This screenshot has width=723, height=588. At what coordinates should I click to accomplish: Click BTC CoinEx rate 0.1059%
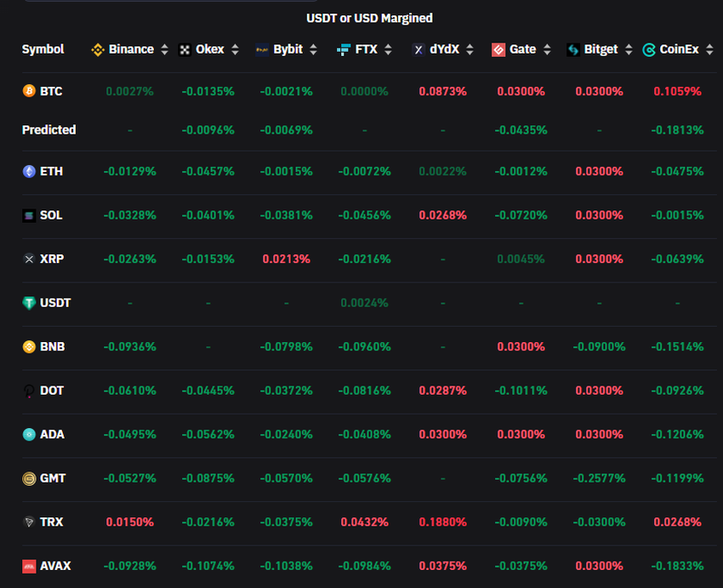pos(677,91)
